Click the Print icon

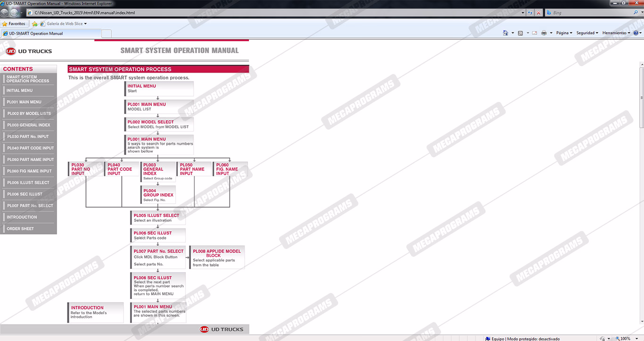tap(544, 33)
